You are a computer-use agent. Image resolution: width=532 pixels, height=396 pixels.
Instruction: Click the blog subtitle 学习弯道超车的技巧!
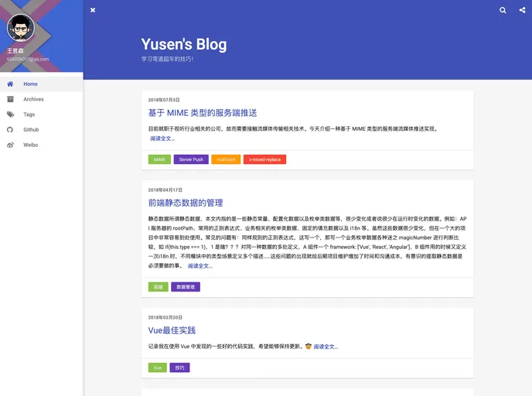pos(168,59)
